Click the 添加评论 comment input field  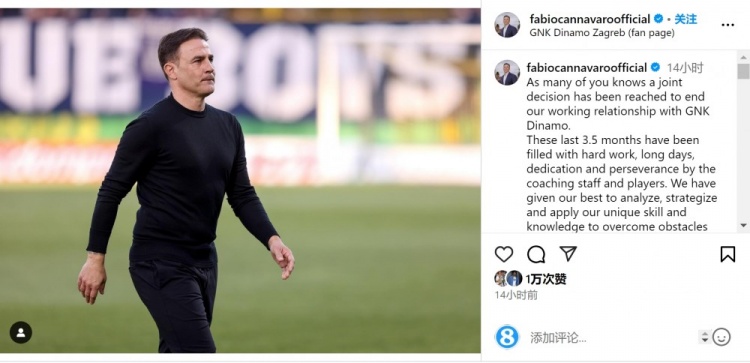click(612, 338)
